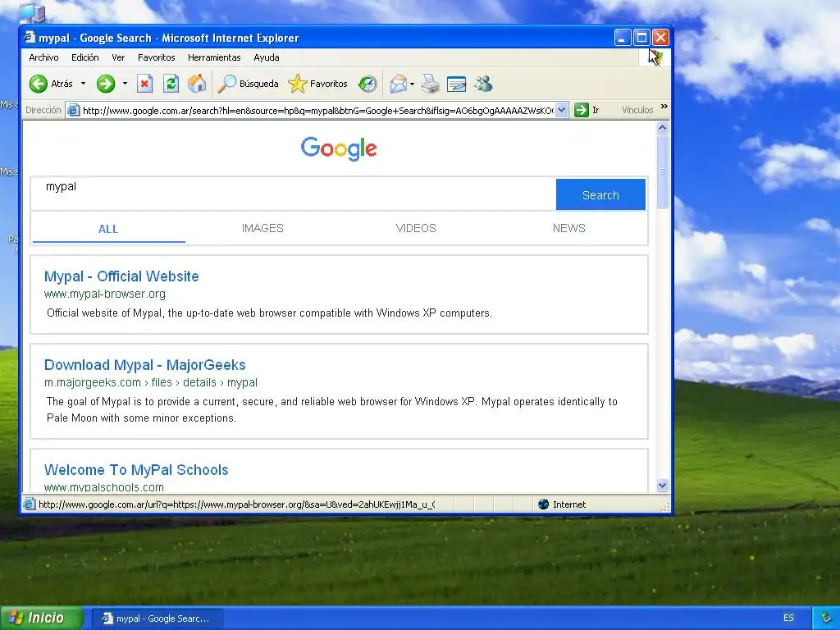Click the Google logo
The width and height of the screenshot is (840, 630).
339,148
